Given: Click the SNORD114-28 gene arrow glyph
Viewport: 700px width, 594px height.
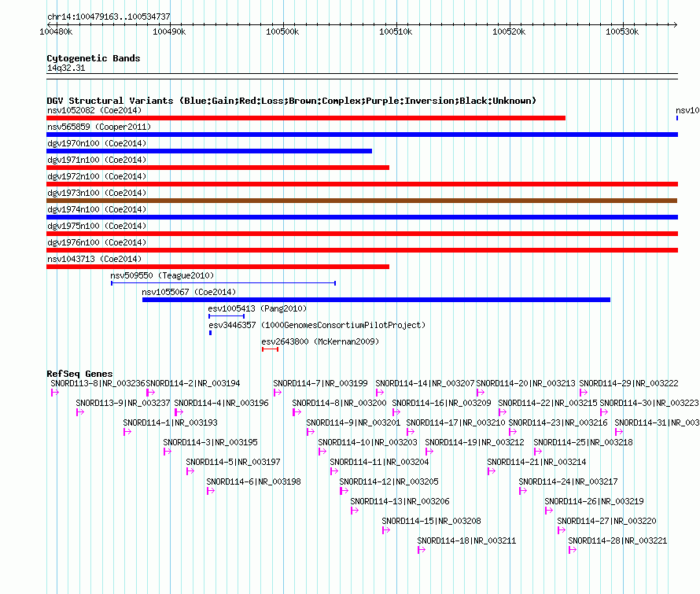Looking at the screenshot, I should tap(573, 550).
